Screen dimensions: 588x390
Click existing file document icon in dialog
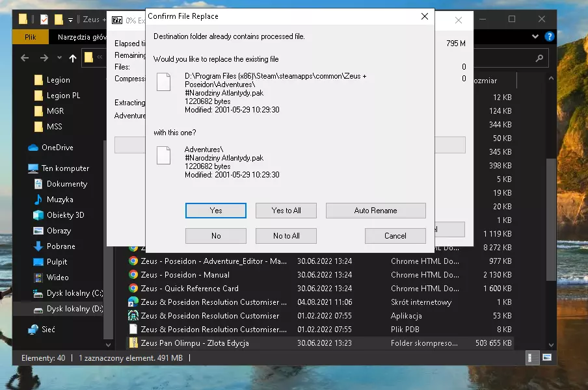163,82
